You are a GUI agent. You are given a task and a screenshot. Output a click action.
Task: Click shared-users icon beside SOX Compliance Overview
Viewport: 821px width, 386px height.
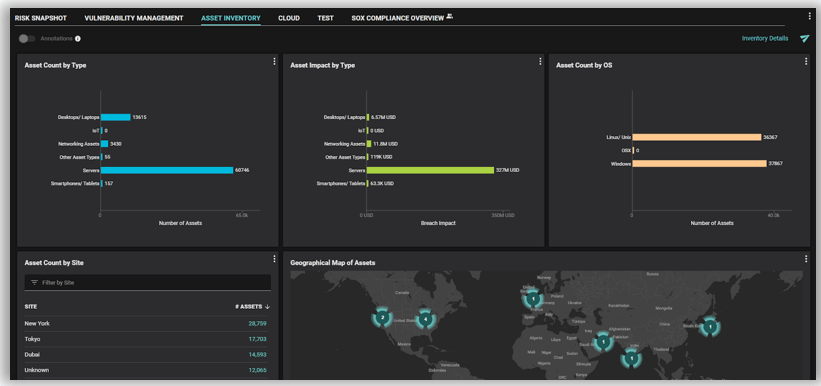pyautogui.click(x=449, y=17)
